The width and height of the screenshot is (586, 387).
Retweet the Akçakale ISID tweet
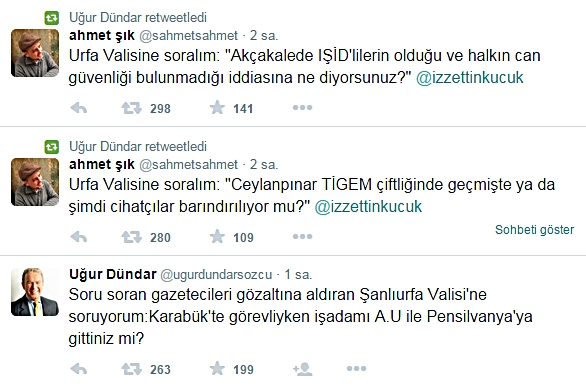132,108
